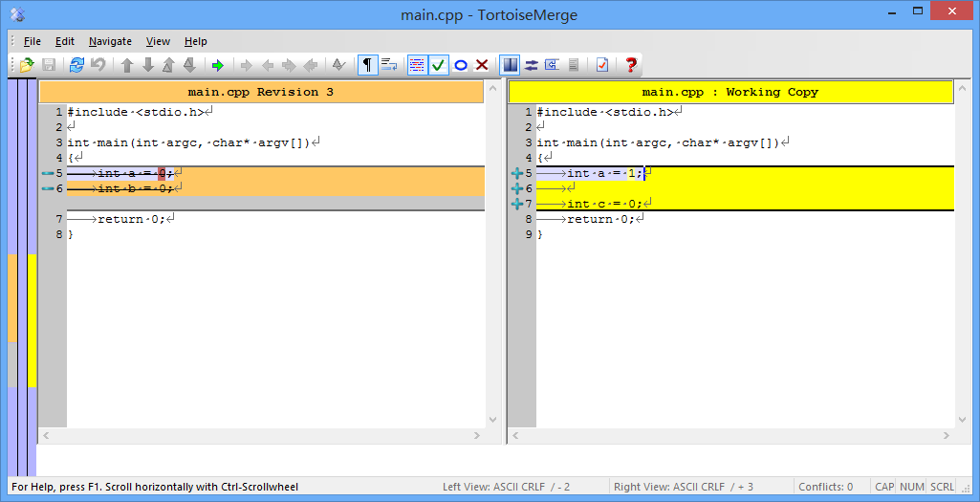The width and height of the screenshot is (980, 502).
Task: Click the blue circle toolbar icon
Action: 461,65
